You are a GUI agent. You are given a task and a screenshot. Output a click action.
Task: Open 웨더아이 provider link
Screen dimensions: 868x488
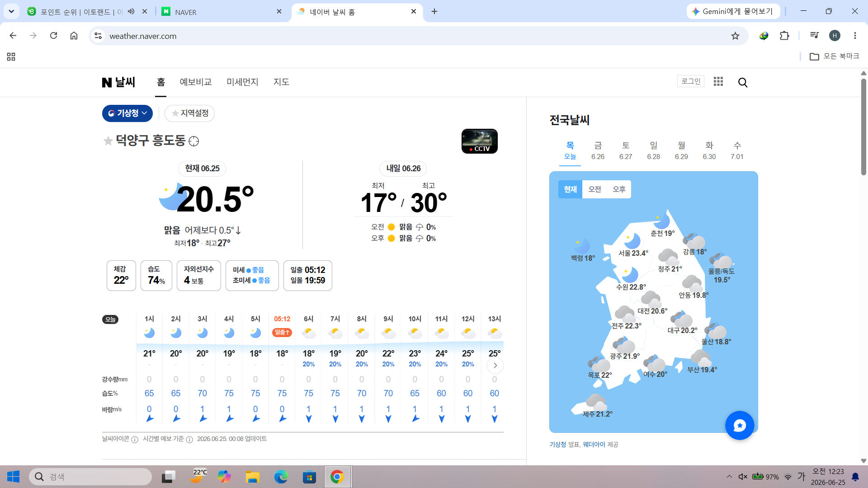coord(594,445)
